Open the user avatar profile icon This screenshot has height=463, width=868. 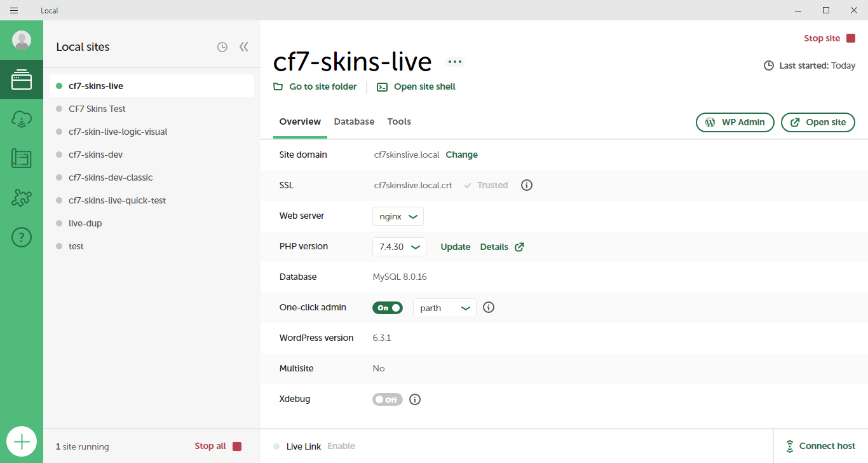click(x=22, y=40)
